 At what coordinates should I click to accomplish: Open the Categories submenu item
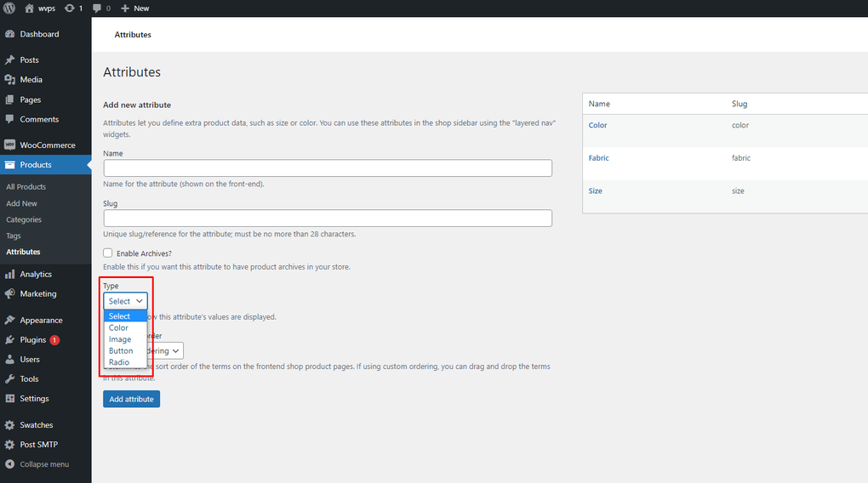click(24, 219)
